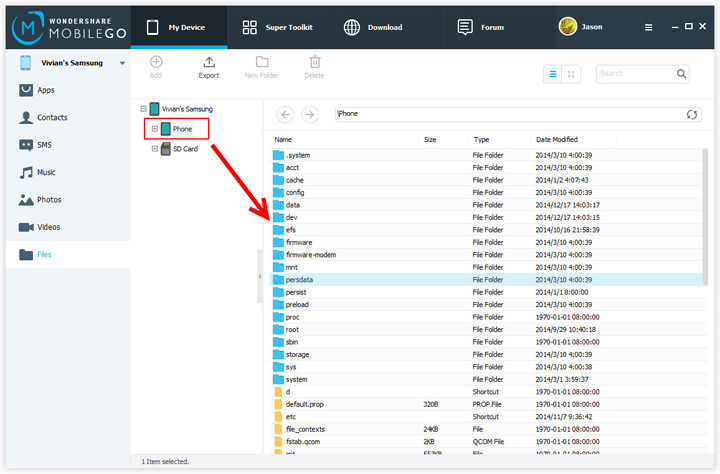The image size is (720, 474).
Task: Sort by the Type column header
Action: pyautogui.click(x=481, y=140)
